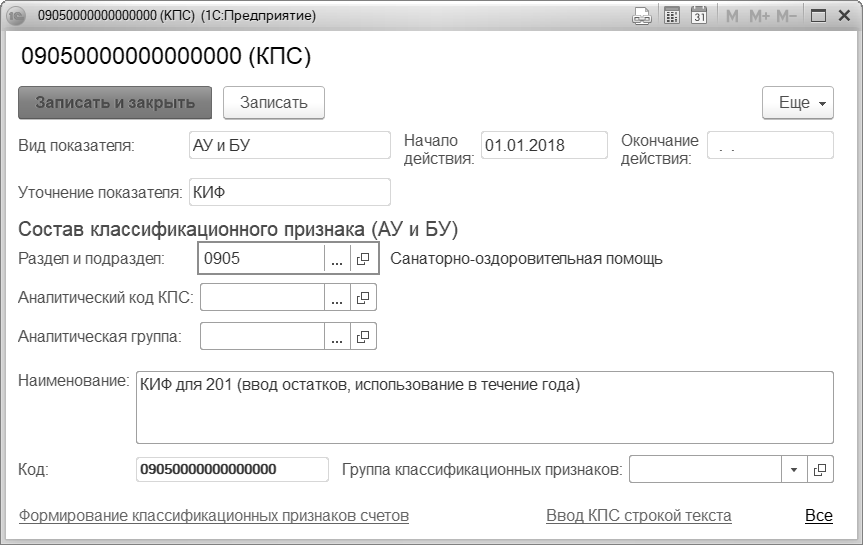Screen dimensions: 863x545
Task: Open the calculator icon in title bar
Action: [671, 16]
